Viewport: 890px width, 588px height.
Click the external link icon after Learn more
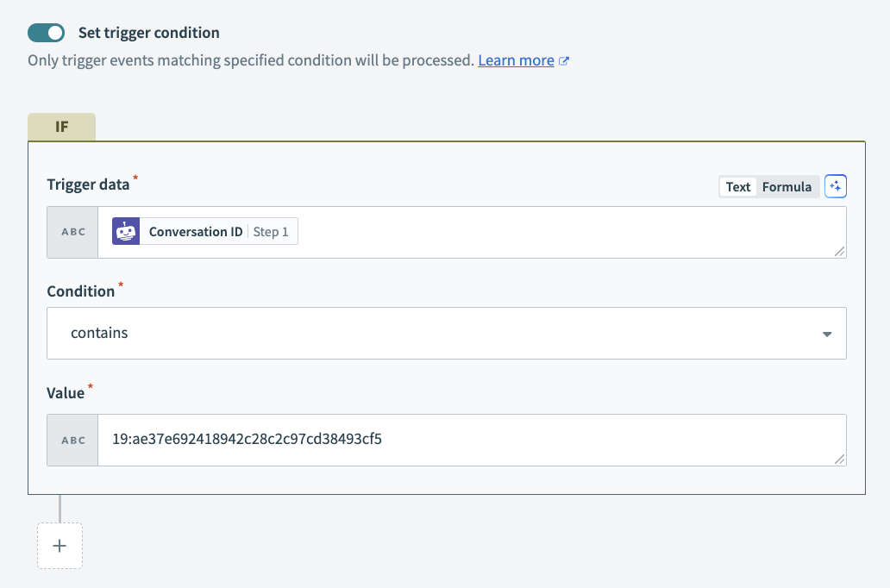point(565,60)
